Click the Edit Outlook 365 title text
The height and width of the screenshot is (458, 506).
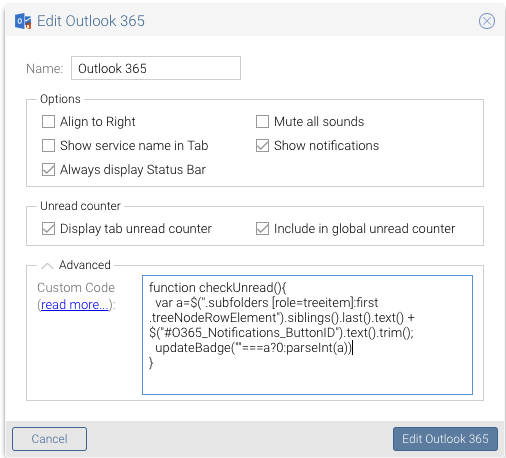91,21
